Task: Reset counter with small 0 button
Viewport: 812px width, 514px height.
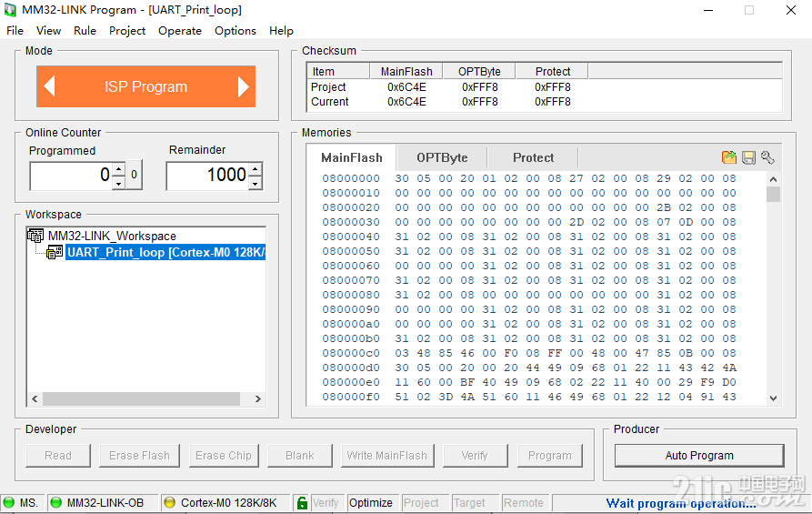Action: (135, 175)
